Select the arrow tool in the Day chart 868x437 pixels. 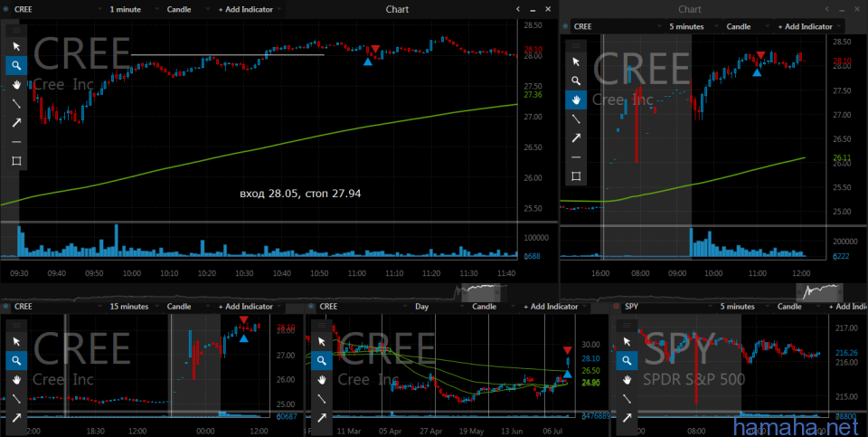pos(322,418)
